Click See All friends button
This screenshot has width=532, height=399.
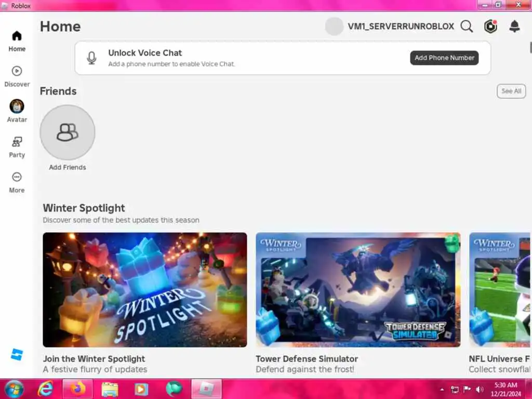click(511, 91)
